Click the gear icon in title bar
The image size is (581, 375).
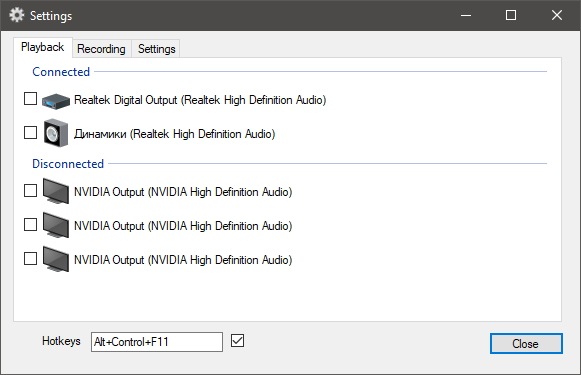(16, 15)
